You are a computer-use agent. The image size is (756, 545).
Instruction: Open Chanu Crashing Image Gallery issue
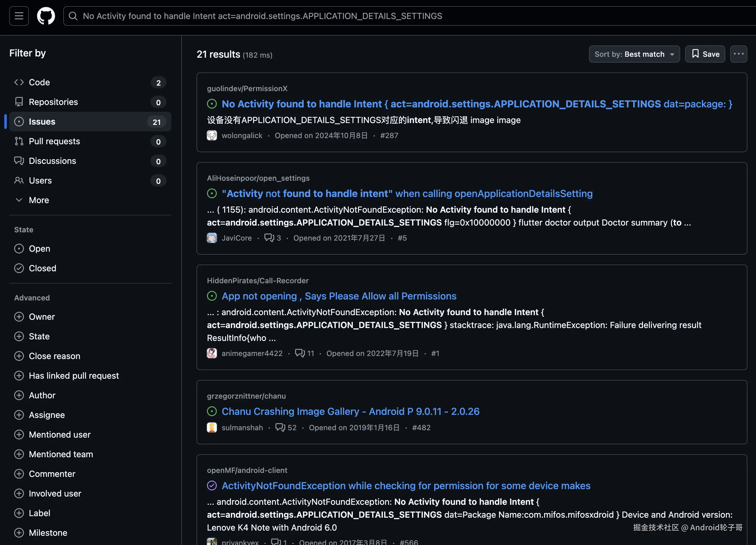point(350,412)
